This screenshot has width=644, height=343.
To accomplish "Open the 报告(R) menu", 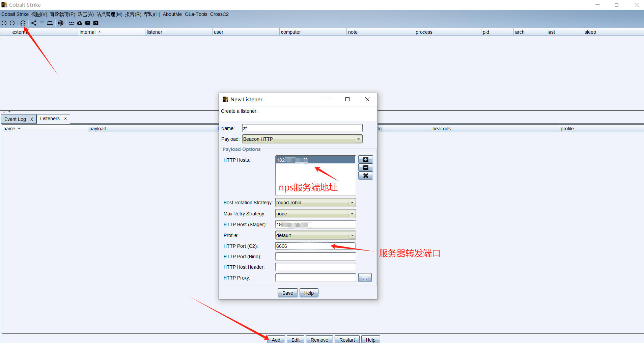I will pos(133,14).
